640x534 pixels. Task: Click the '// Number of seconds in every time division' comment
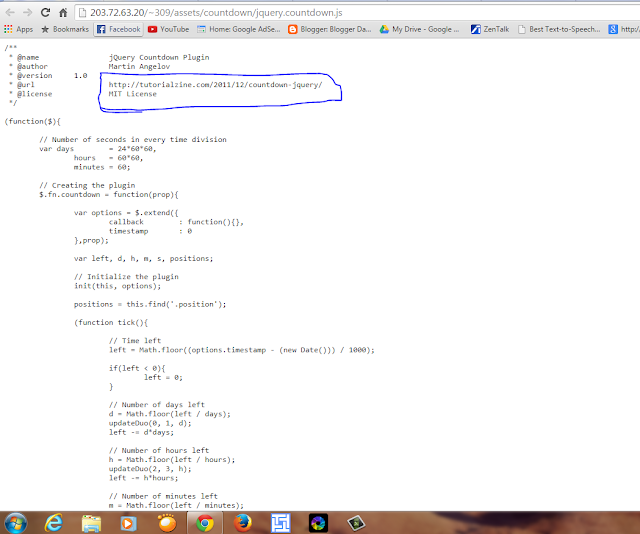pos(133,140)
